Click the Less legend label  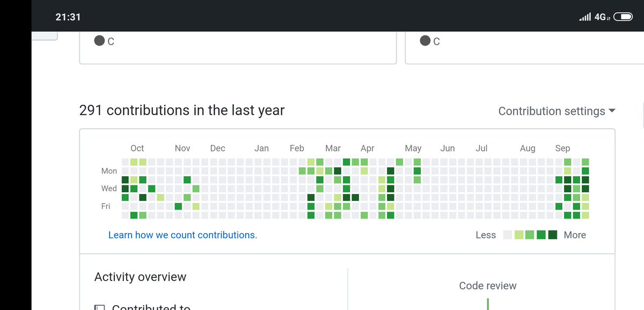(486, 235)
